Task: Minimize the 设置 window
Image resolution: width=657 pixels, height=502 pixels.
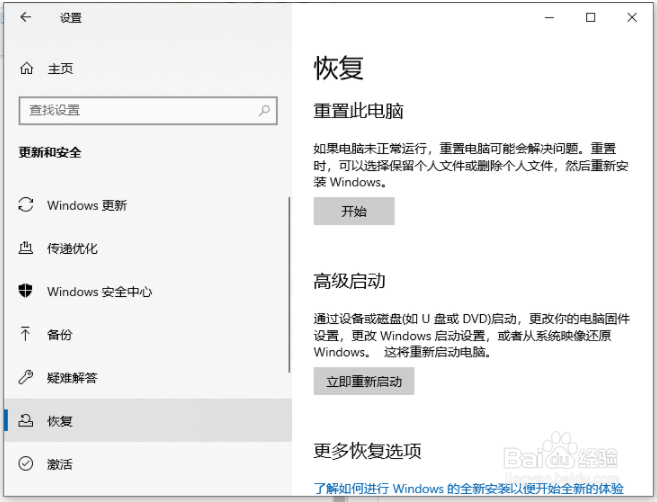Action: (x=549, y=18)
